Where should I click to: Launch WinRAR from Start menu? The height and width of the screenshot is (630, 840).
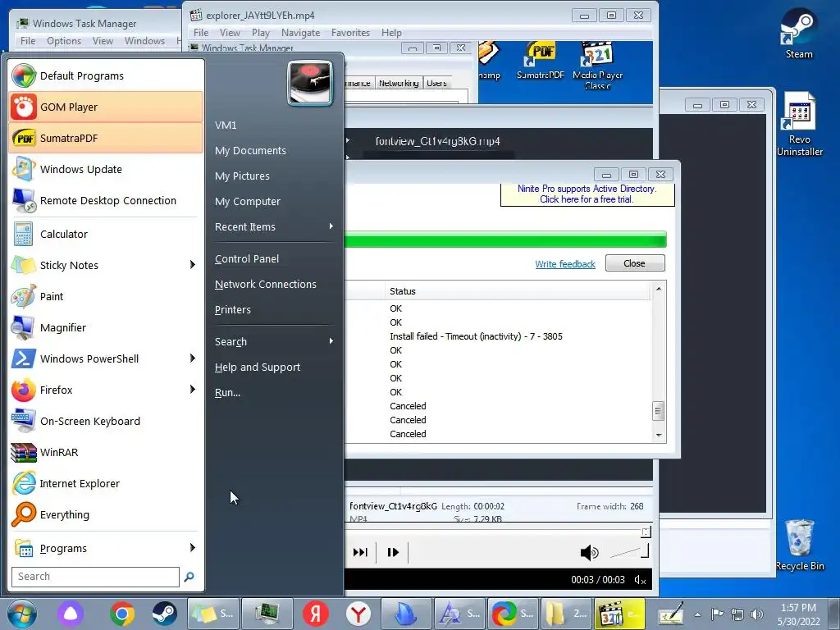click(x=106, y=452)
